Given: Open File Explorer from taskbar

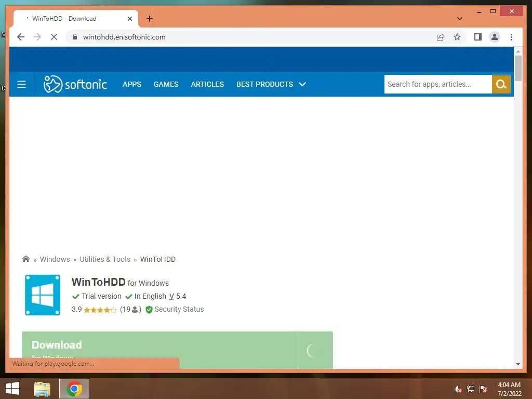Looking at the screenshot, I should (42, 389).
